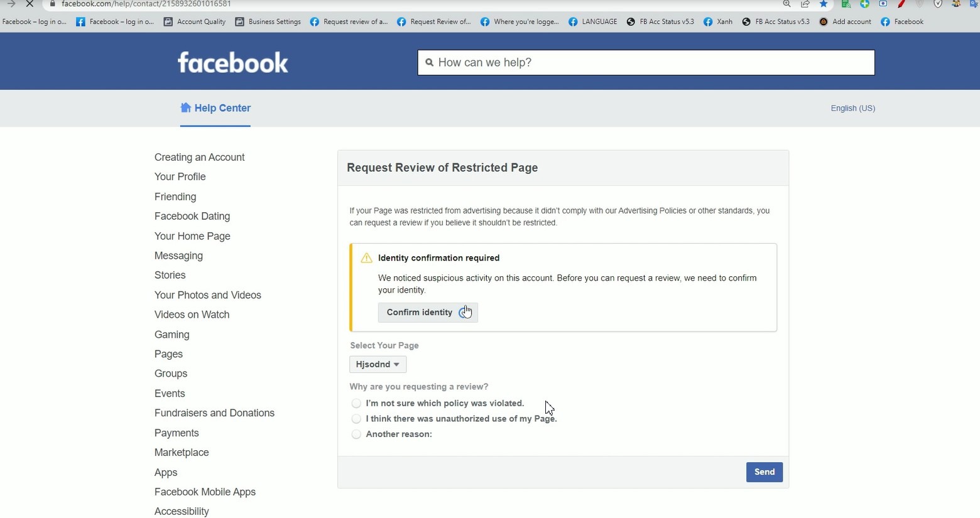Open the Groups help topic

(x=171, y=374)
